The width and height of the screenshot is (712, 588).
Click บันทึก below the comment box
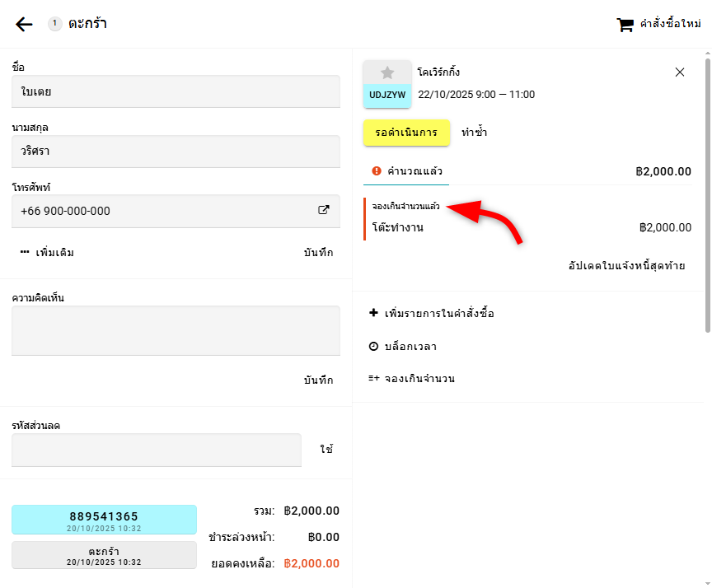[318, 380]
